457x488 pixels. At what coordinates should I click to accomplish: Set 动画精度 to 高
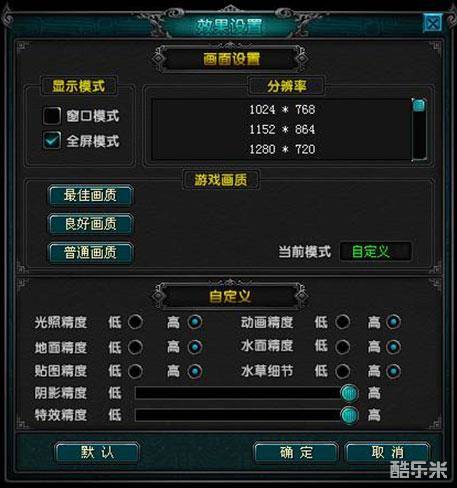coord(394,322)
